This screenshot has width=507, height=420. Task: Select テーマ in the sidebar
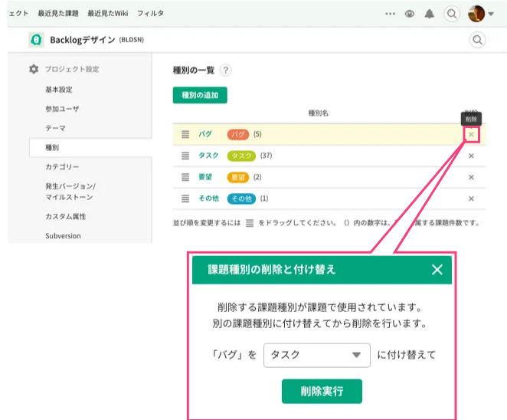pyautogui.click(x=55, y=128)
